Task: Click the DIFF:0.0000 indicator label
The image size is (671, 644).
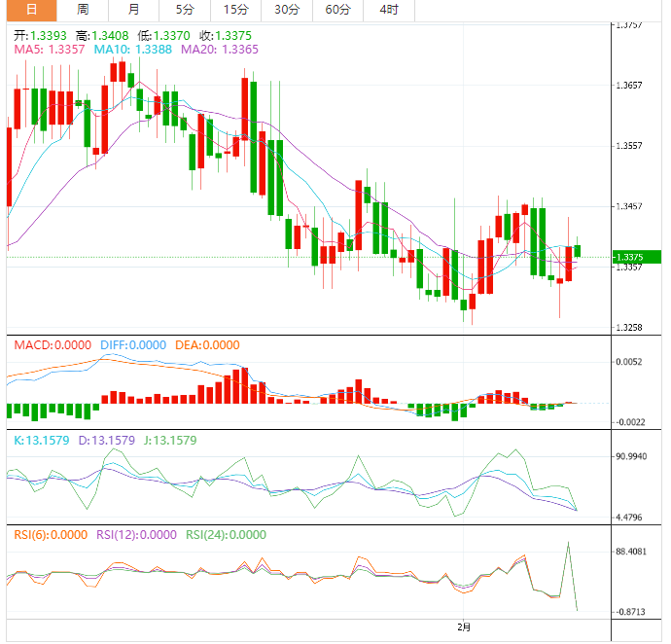Action: [133, 345]
